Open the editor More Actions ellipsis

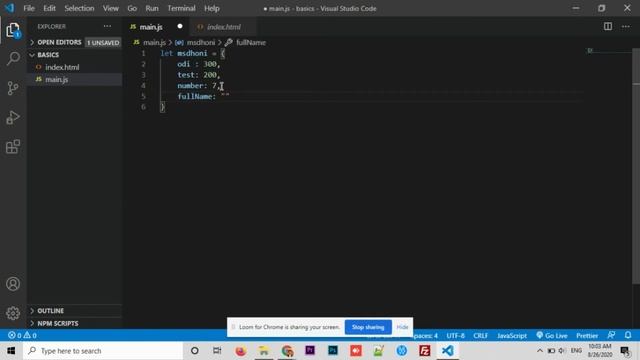click(x=626, y=27)
